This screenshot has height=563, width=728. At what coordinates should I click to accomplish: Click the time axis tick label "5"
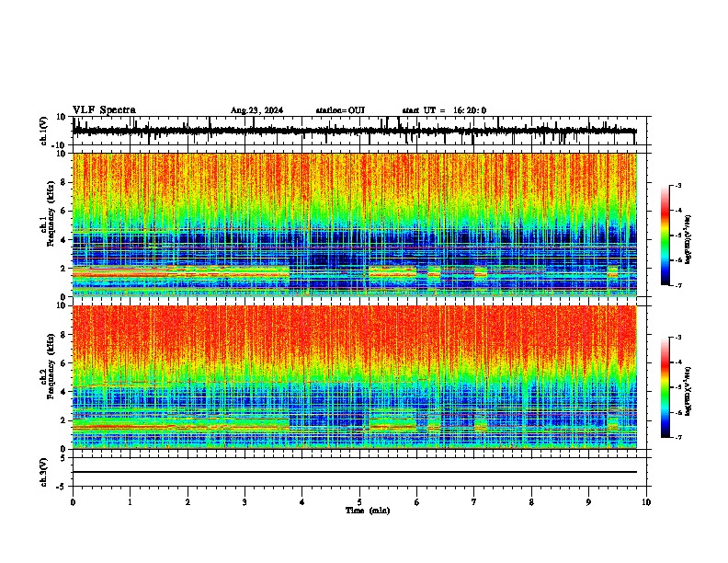[359, 502]
